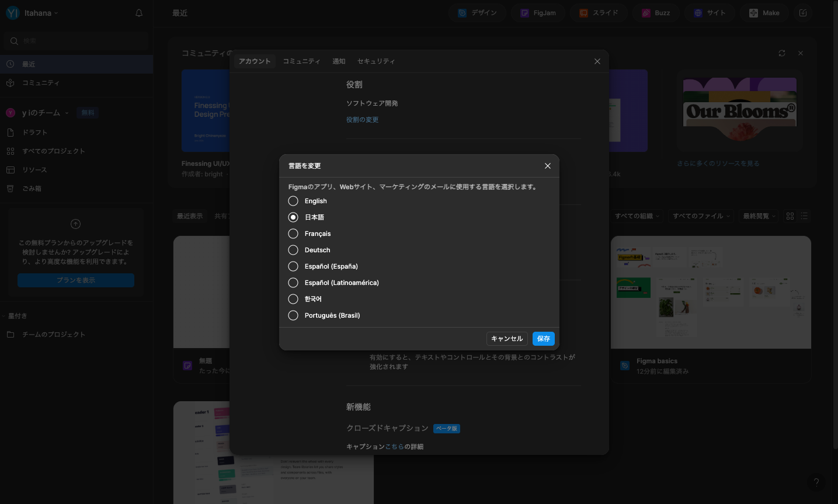Select 한국어 in the language dialog
Screen dimensions: 838x504
click(x=293, y=299)
